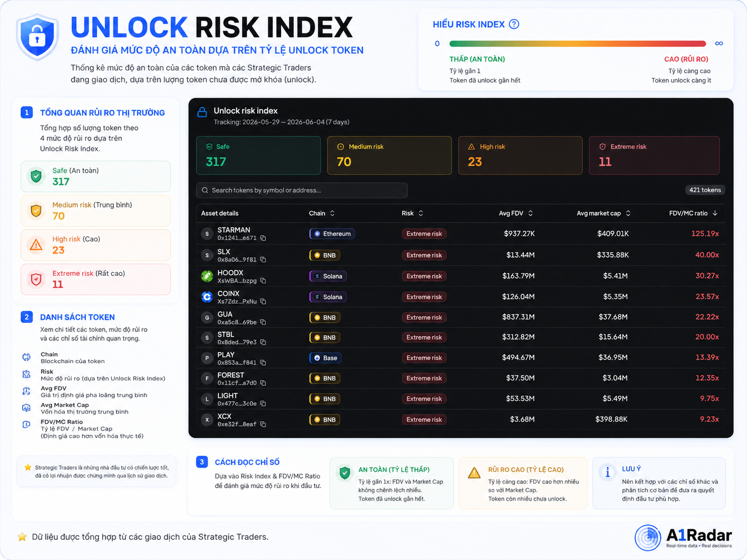This screenshot has height=560, width=747.
Task: Click the 30.27x ratio for HOODX
Action: click(707, 276)
